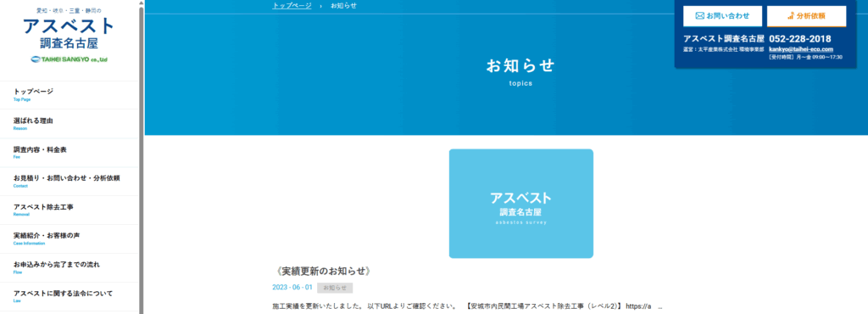Image resolution: width=868 pixels, height=314 pixels.
Task: Click the お知らせ breadcrumb text
Action: pyautogui.click(x=344, y=6)
